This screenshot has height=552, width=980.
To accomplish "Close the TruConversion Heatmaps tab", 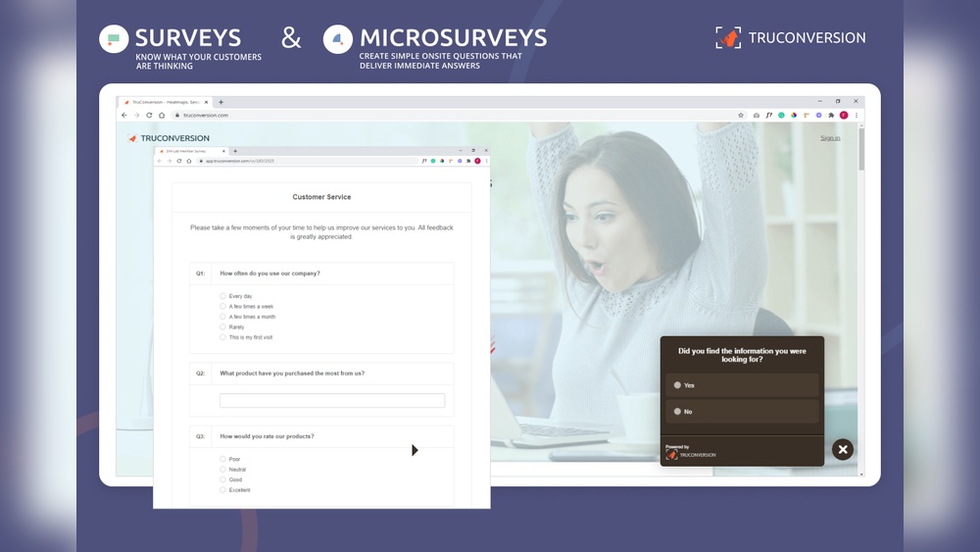I will [x=206, y=102].
